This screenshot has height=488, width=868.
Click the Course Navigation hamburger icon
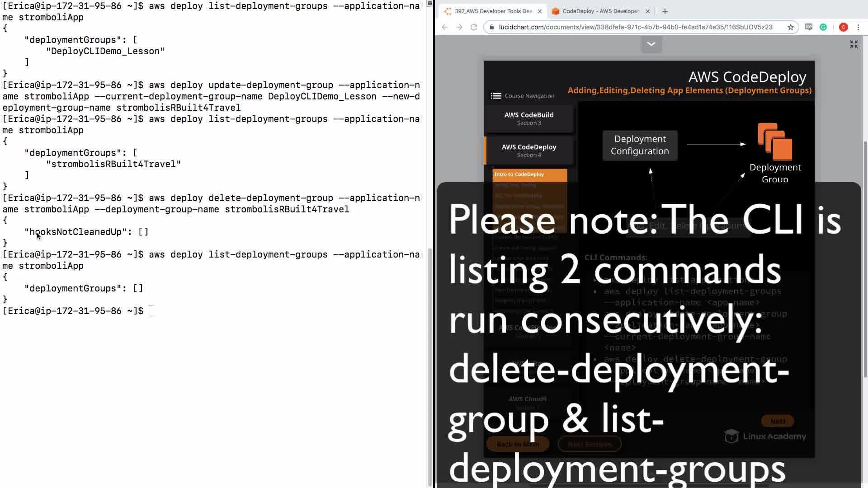click(495, 96)
